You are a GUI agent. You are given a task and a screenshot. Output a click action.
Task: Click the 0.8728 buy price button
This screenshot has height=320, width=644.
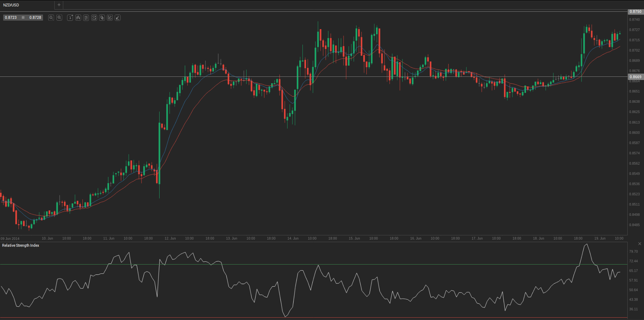click(x=35, y=17)
